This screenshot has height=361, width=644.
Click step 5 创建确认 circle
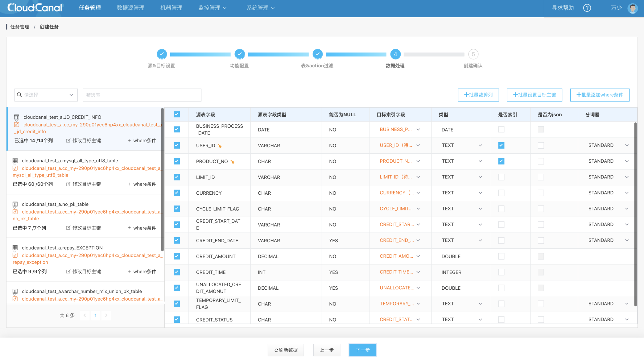pyautogui.click(x=473, y=54)
